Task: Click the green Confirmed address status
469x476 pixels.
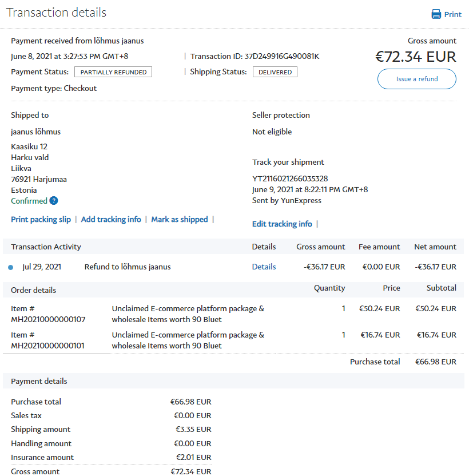Action: [29, 201]
